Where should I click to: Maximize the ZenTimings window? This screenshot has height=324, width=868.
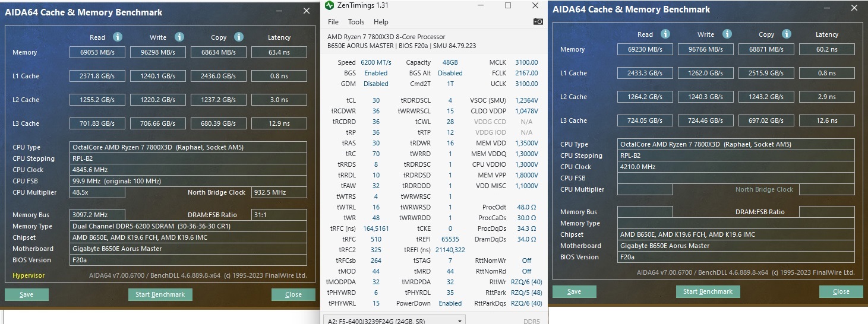coord(508,5)
